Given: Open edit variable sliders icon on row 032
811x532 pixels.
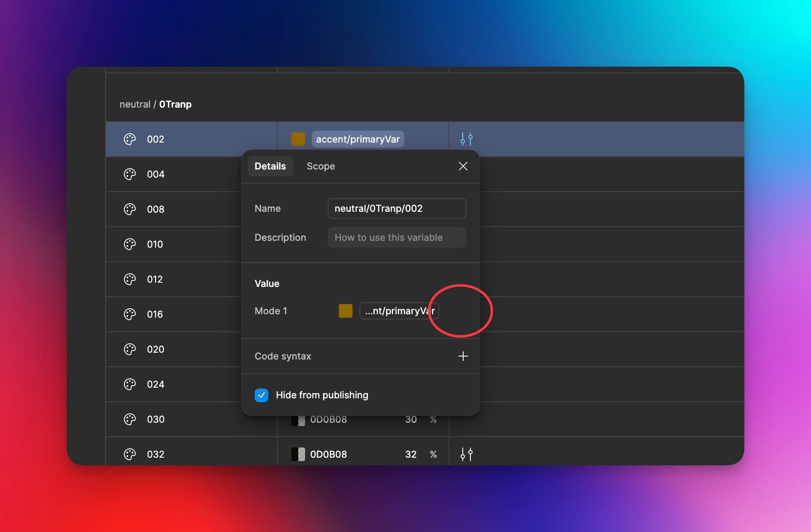Looking at the screenshot, I should click(x=467, y=454).
